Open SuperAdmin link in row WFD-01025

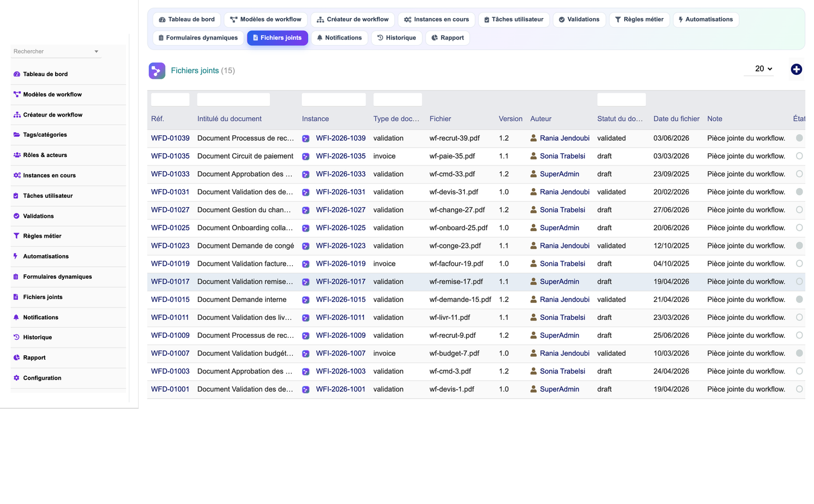(559, 228)
